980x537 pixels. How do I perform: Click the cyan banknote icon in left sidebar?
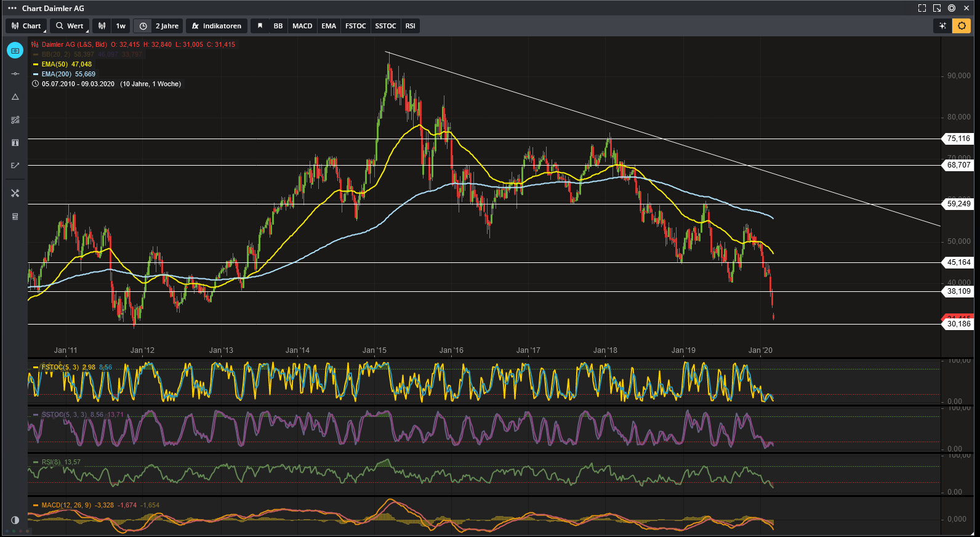(x=15, y=50)
